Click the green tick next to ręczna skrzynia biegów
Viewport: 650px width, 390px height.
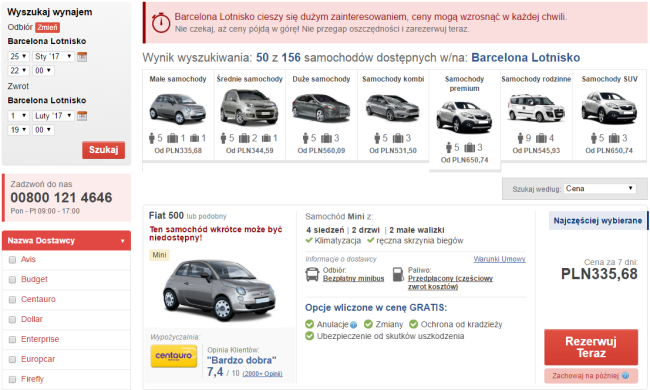tap(371, 240)
